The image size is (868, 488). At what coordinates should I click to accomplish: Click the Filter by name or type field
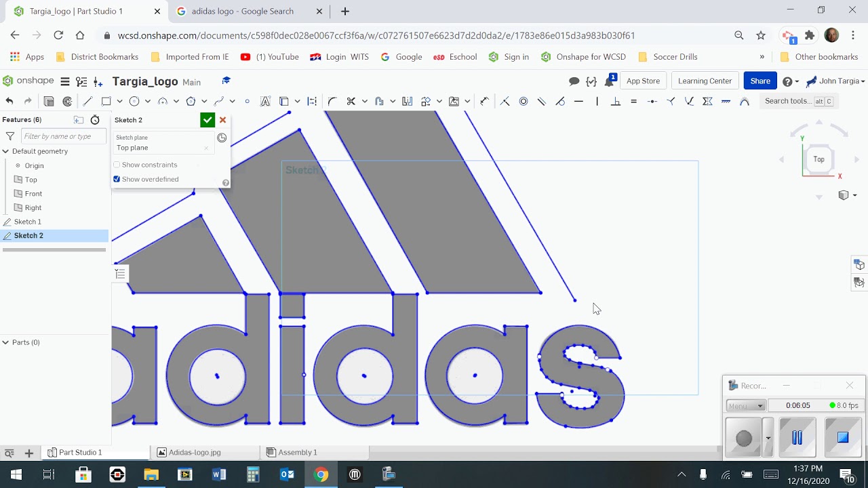click(x=63, y=136)
